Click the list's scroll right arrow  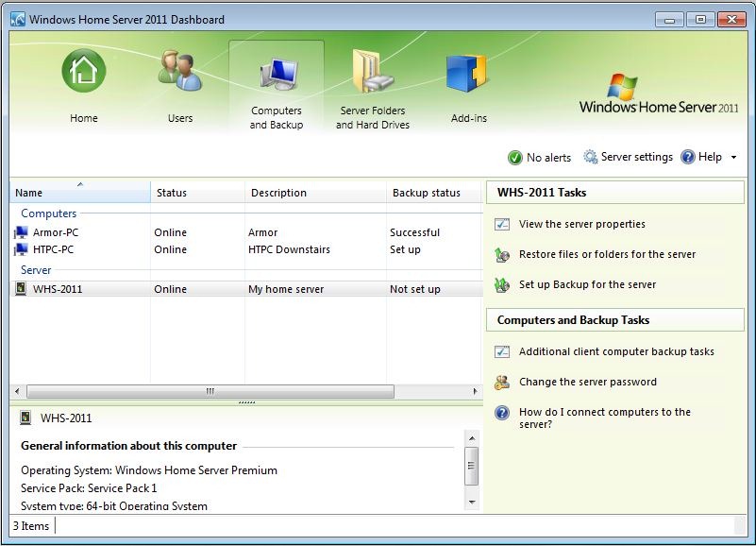475,391
